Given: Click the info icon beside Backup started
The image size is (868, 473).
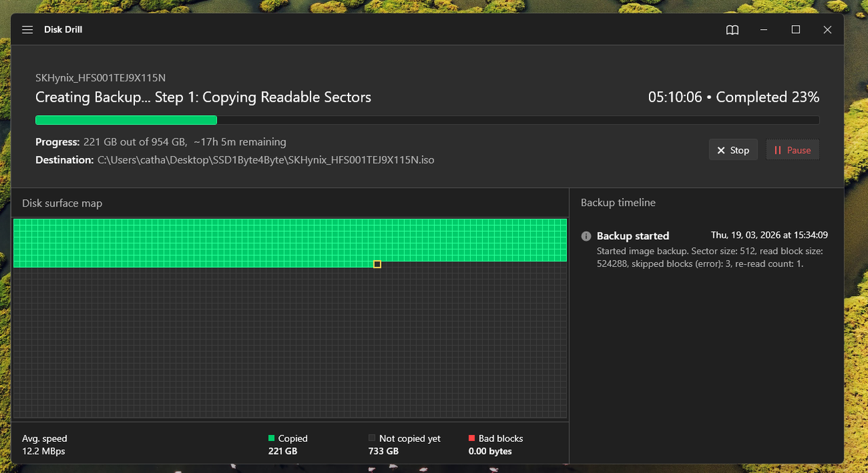Looking at the screenshot, I should [587, 236].
